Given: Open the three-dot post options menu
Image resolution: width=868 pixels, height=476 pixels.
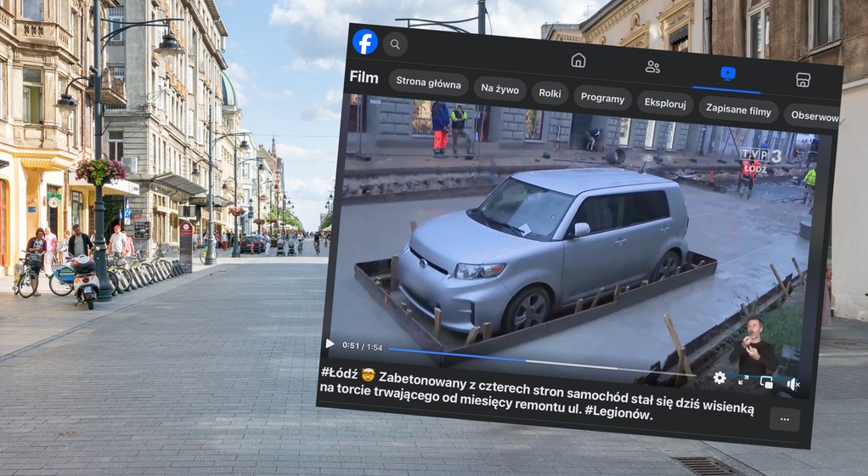Looking at the screenshot, I should pos(784,419).
